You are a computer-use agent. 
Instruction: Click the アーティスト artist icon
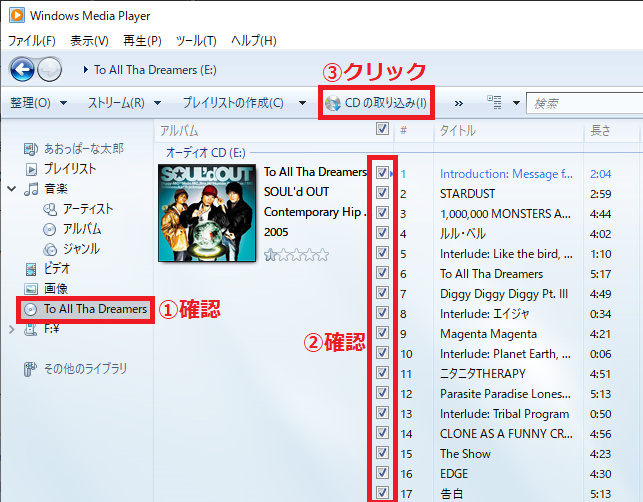pyautogui.click(x=50, y=210)
